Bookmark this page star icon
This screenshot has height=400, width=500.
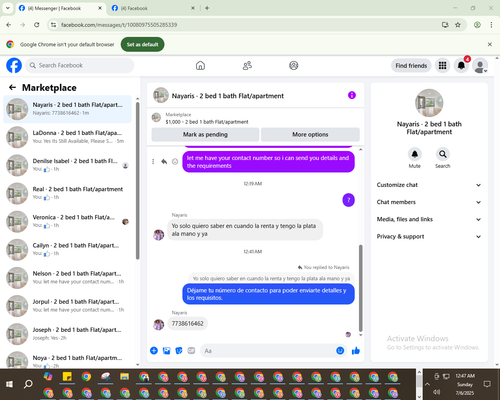[x=458, y=25]
